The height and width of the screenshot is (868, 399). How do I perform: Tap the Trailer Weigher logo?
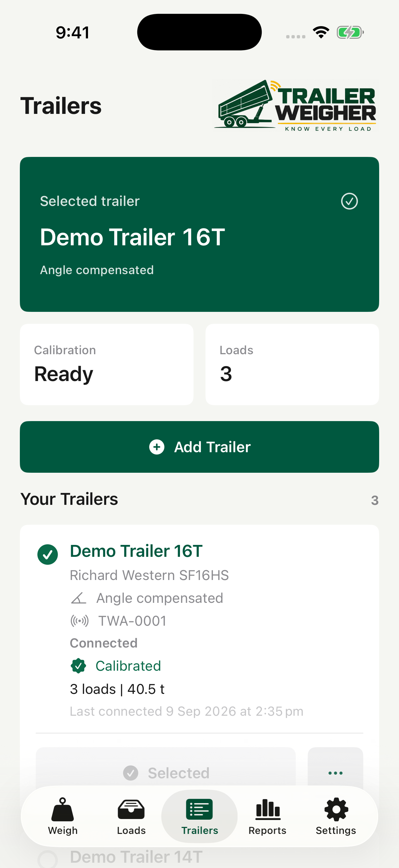296,106
